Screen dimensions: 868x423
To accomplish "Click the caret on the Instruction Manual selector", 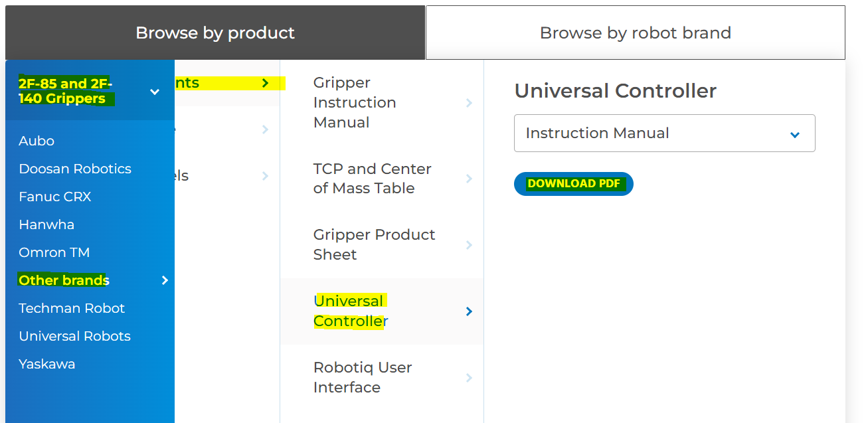I will coord(794,133).
